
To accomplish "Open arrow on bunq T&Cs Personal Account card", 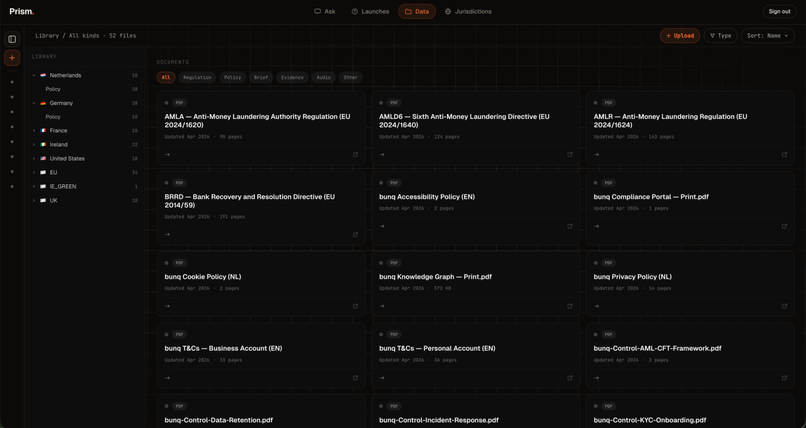I will click(x=381, y=378).
